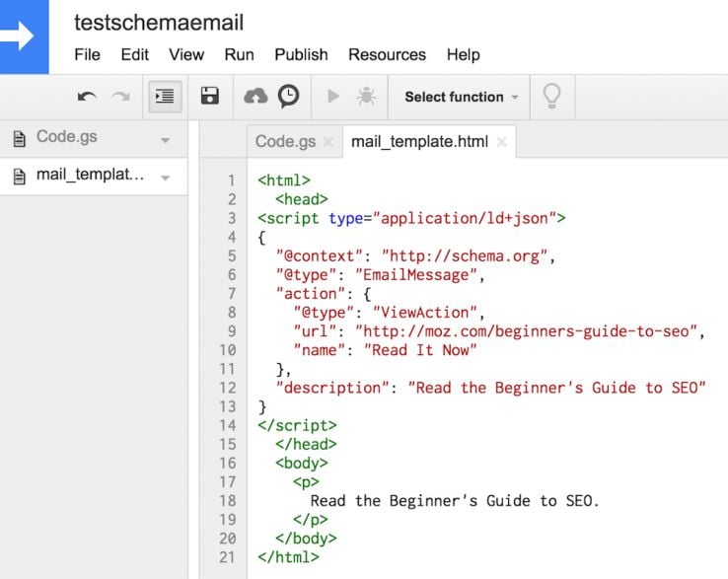
Task: Expand dropdown arrow next to Code.gs sidebar file
Action: point(166,140)
